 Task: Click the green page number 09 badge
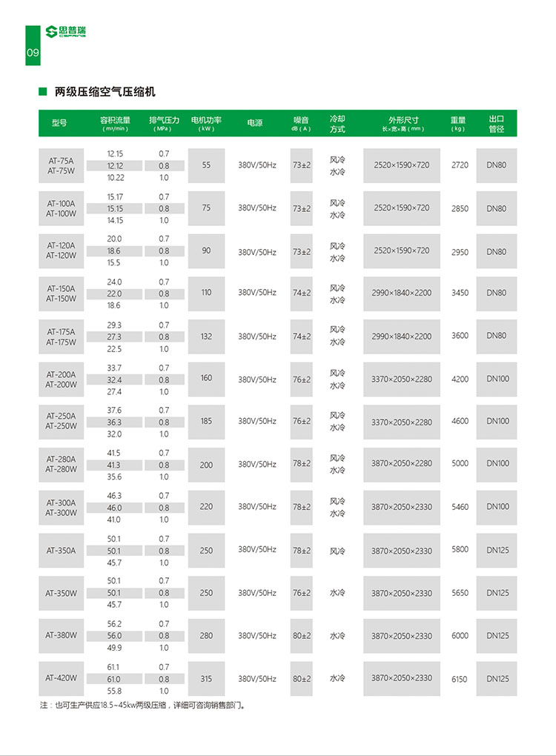(33, 53)
